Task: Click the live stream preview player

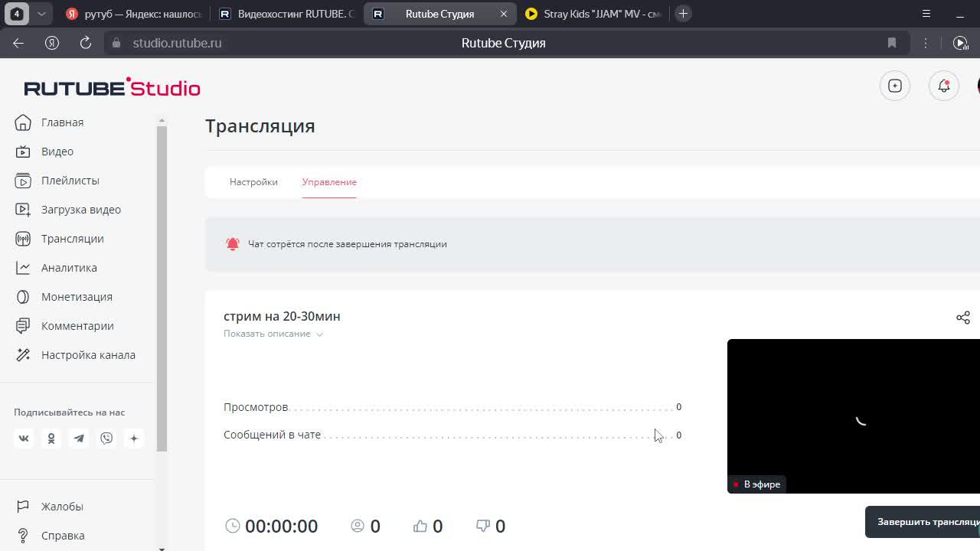Action: coord(853,416)
